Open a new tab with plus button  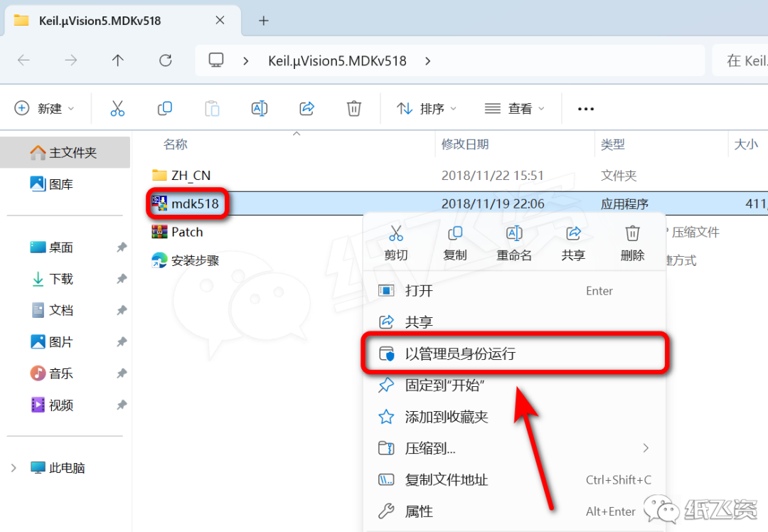(x=264, y=21)
